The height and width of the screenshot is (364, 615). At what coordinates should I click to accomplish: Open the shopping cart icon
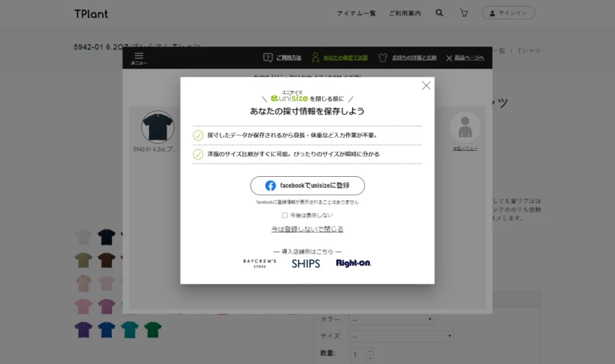tap(464, 13)
